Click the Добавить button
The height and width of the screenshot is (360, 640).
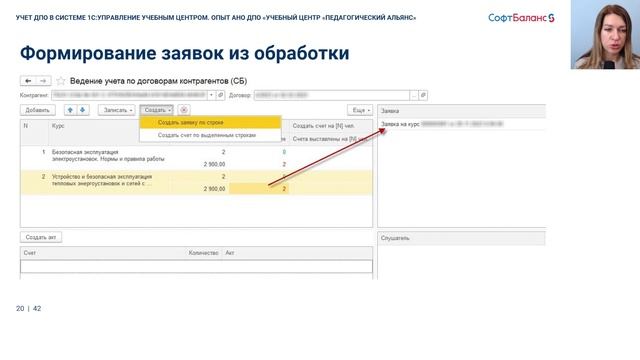pos(38,110)
